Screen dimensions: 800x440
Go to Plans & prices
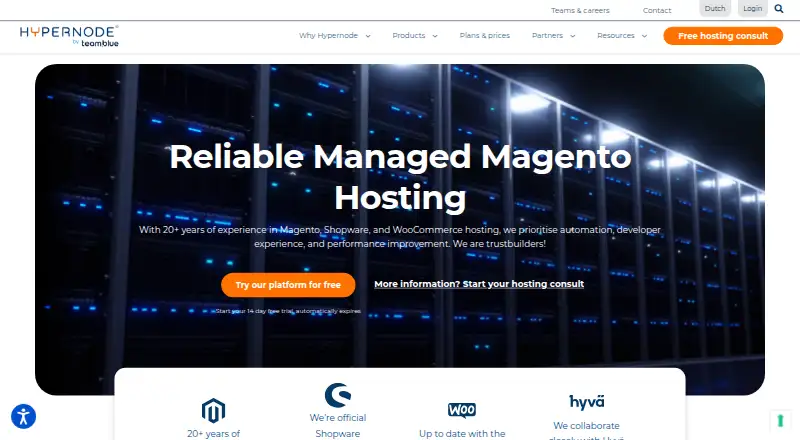point(485,36)
